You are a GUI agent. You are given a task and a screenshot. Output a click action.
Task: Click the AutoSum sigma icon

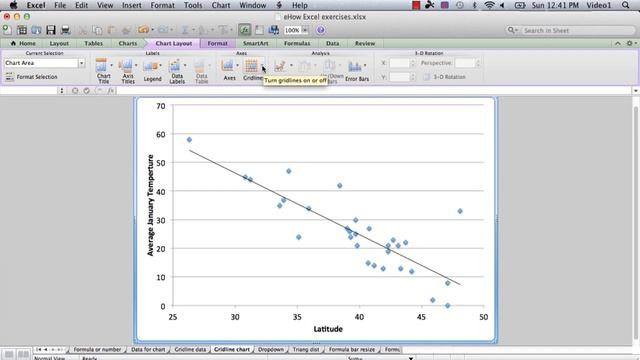pyautogui.click(x=185, y=30)
